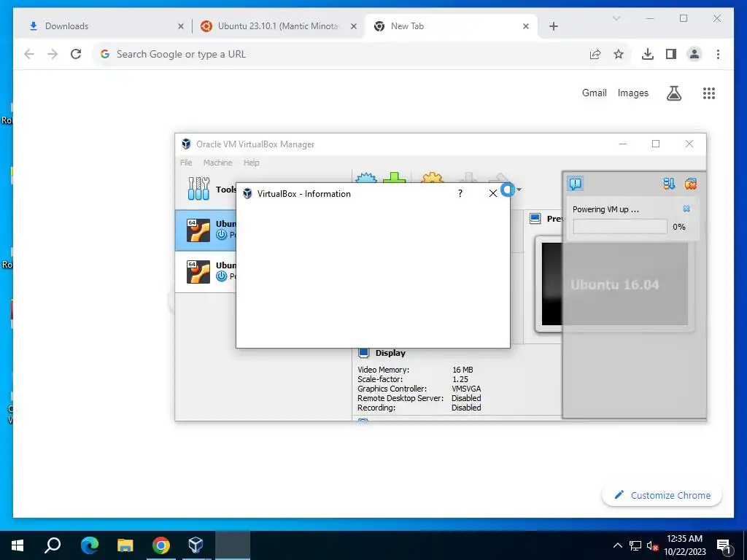Cancel the Powering VM up progress
Screen dimensions: 747x560
click(x=686, y=209)
